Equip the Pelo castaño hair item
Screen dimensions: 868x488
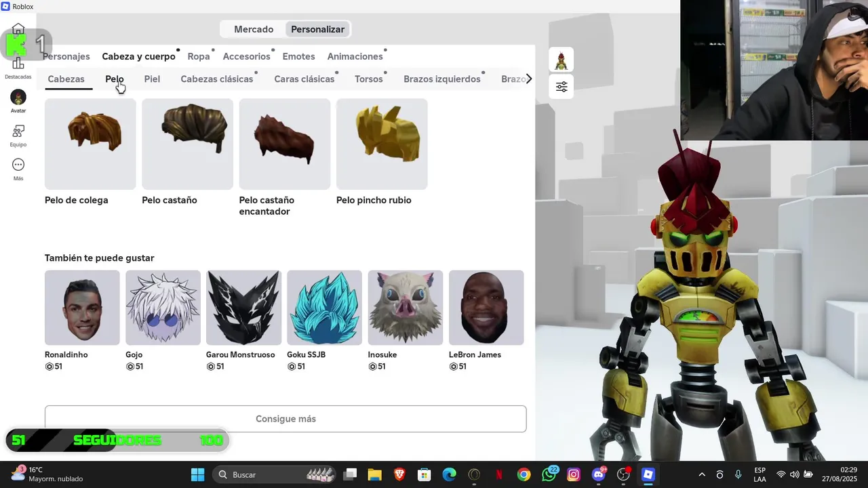[x=187, y=144]
